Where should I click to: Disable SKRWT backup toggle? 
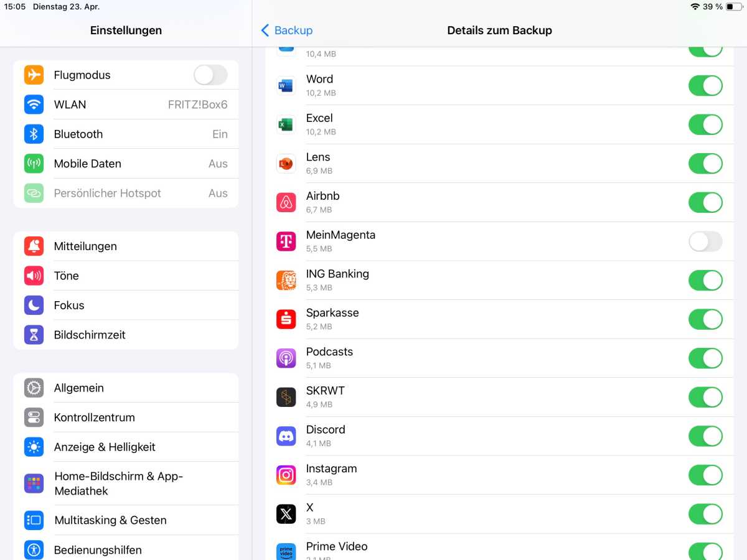pyautogui.click(x=705, y=397)
